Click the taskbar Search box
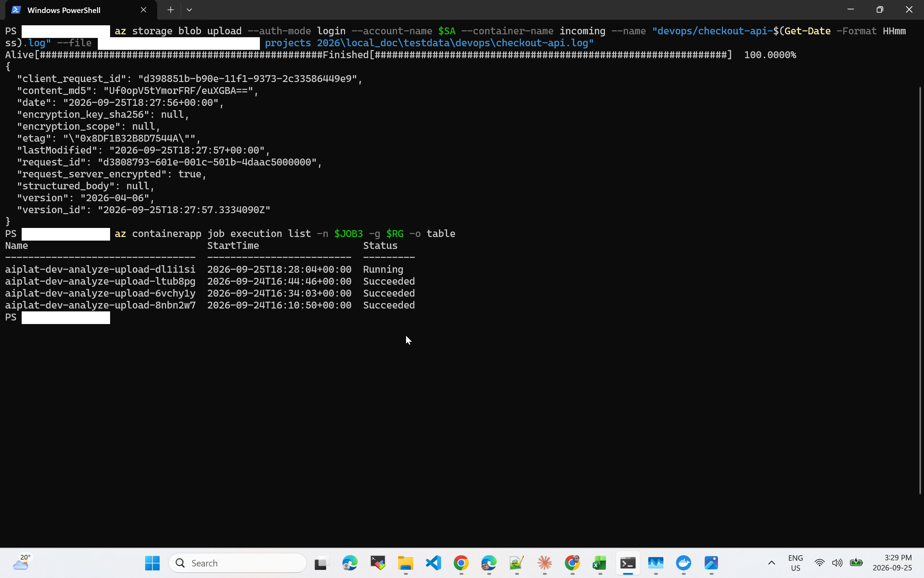This screenshot has height=578, width=924. [x=237, y=563]
